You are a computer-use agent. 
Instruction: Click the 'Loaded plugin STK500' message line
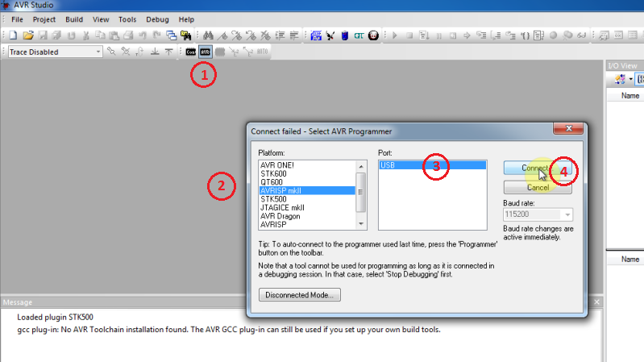pos(55,317)
